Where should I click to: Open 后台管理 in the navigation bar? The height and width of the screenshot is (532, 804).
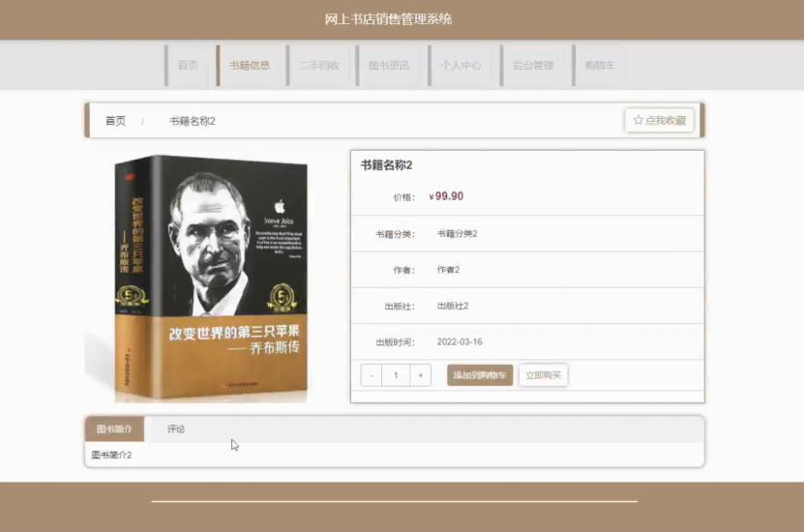click(533, 65)
